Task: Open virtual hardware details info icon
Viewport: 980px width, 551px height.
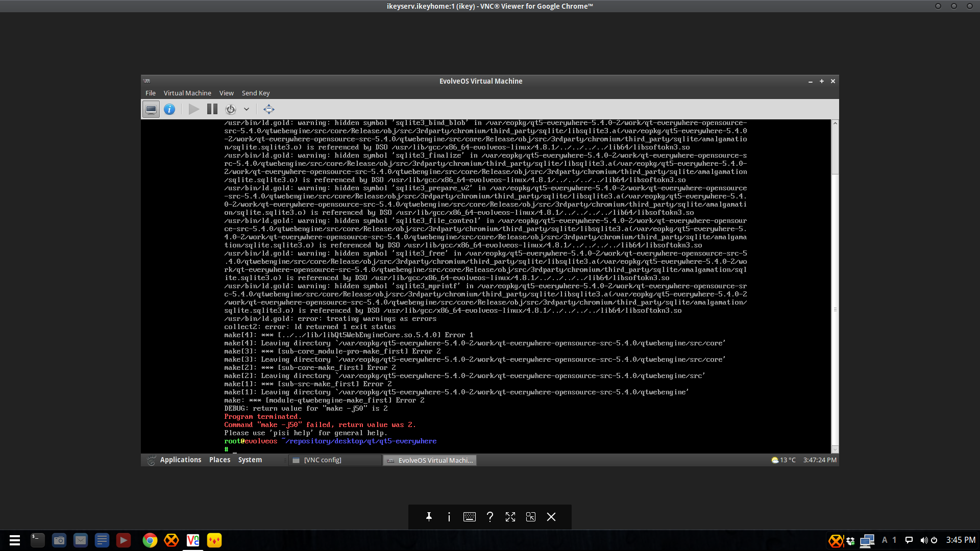Action: pyautogui.click(x=169, y=109)
